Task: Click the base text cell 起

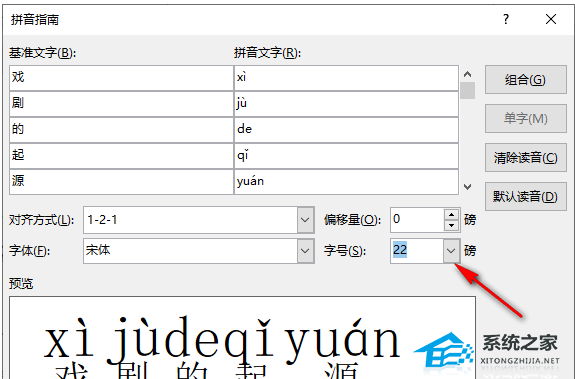Action: [x=121, y=156]
